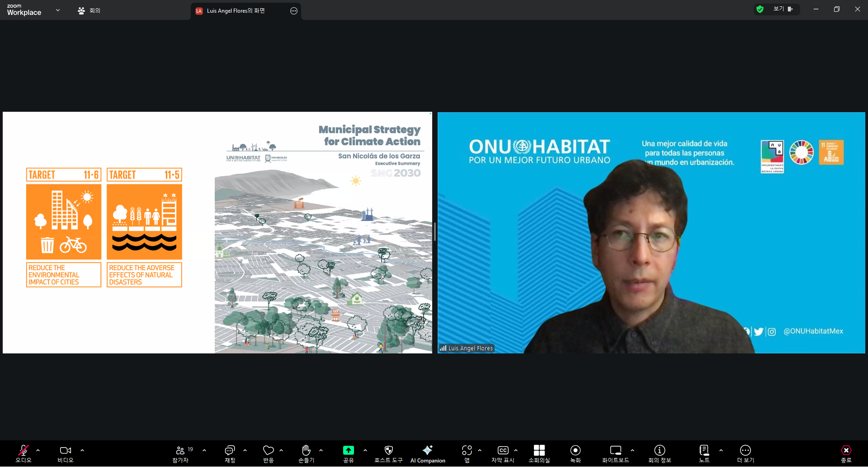Expand video options arrow
868x467 pixels.
point(82,450)
